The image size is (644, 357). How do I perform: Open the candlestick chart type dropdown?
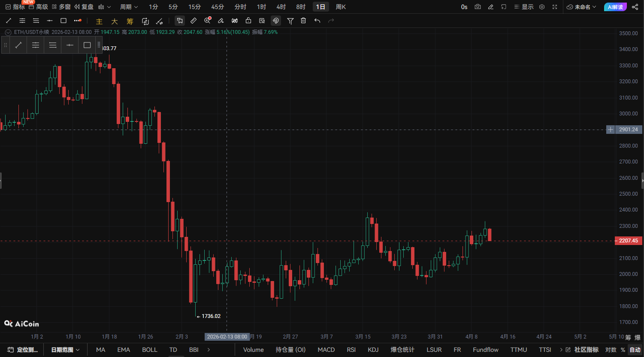[104, 7]
